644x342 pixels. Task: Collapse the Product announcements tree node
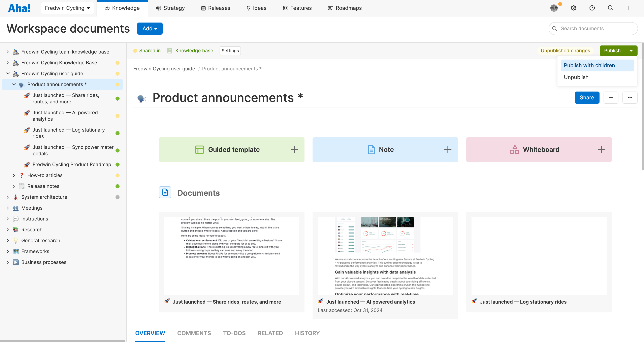(x=14, y=84)
